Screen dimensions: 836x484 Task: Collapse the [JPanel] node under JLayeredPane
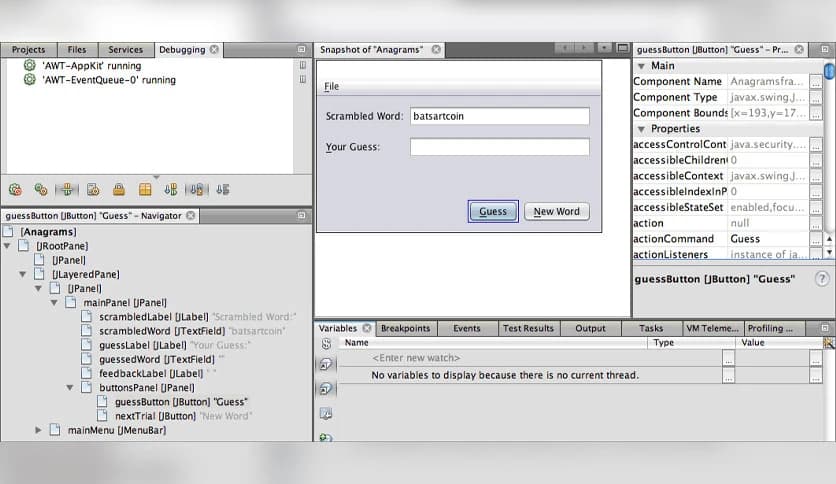pos(38,288)
